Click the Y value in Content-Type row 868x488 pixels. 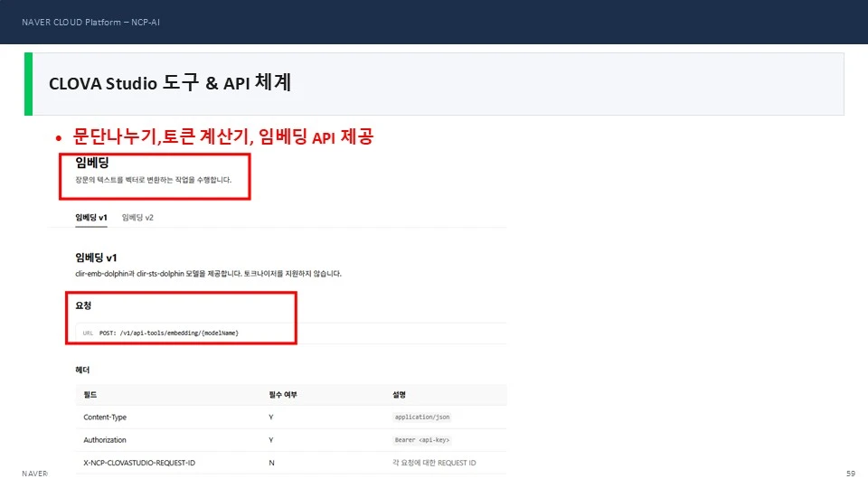pos(270,418)
